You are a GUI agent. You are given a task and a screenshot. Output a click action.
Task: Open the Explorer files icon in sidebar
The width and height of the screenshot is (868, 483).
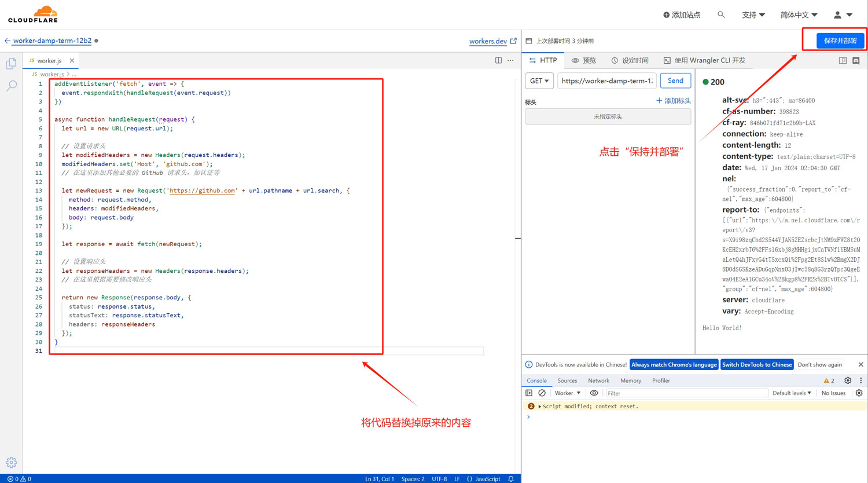pos(11,63)
